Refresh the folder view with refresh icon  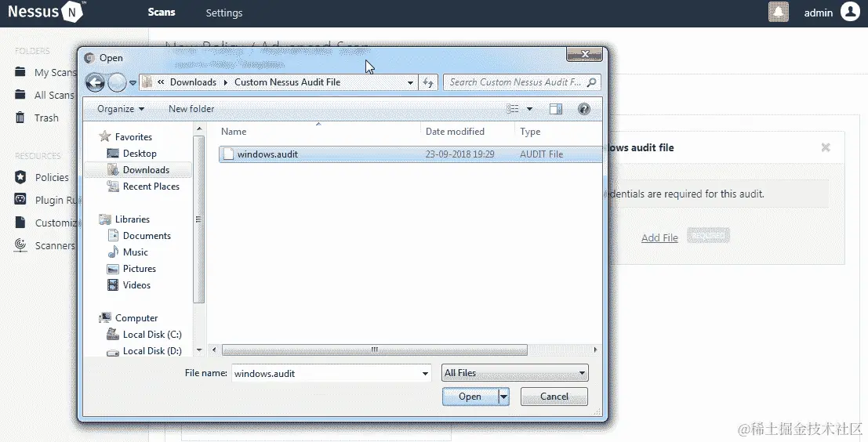(428, 82)
